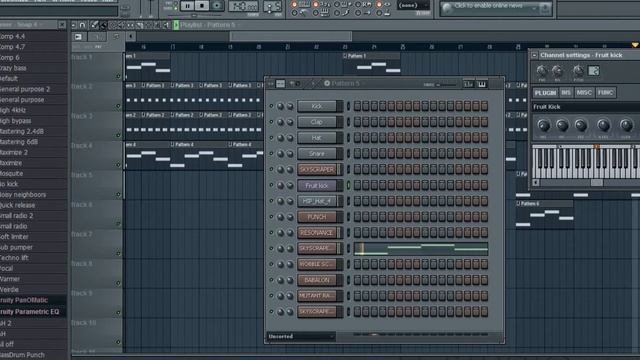
Task: Click the keyboard scroll left arrow in Channel settings
Action: click(x=536, y=183)
